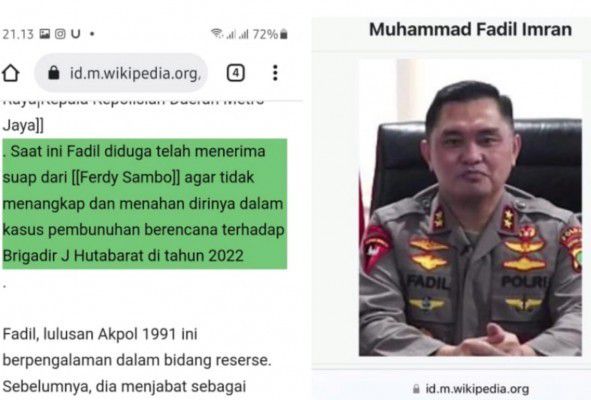The width and height of the screenshot is (591, 400).
Task: Tap the battery icon next to 72%
Action: (x=284, y=34)
